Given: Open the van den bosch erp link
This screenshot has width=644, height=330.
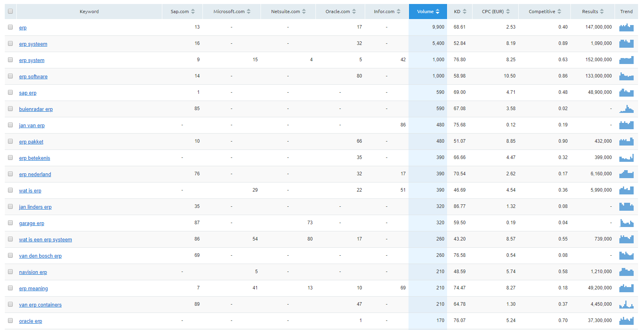Looking at the screenshot, I should [x=40, y=256].
